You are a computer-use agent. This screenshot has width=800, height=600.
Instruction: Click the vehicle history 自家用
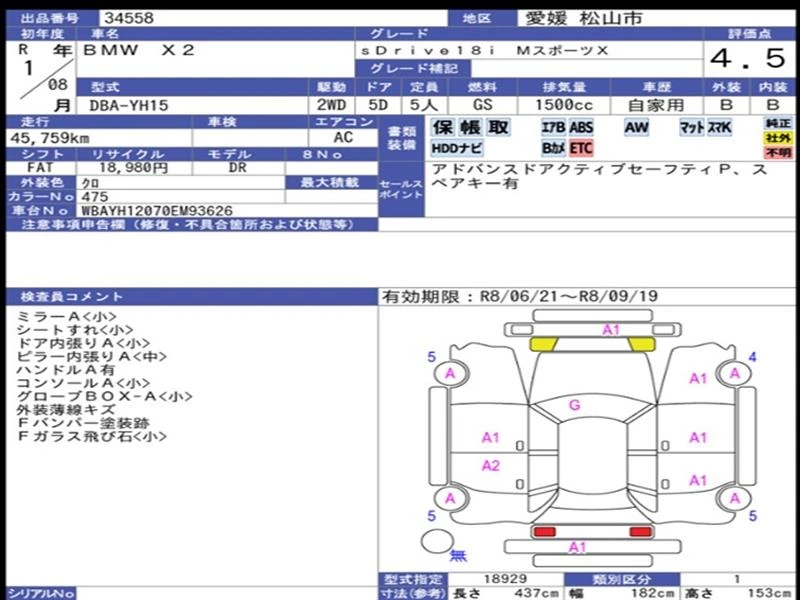[656, 105]
